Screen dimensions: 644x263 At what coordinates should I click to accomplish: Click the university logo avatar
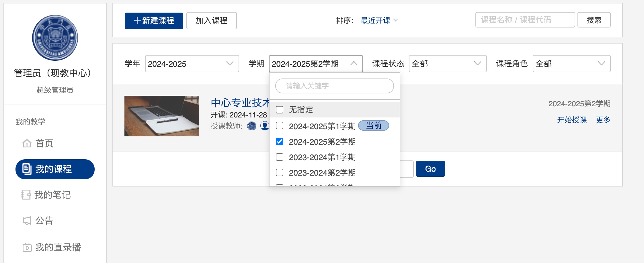(55, 38)
